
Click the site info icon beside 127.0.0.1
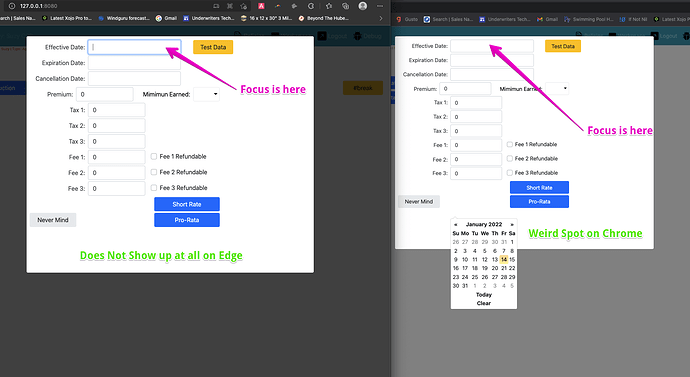[12, 6]
